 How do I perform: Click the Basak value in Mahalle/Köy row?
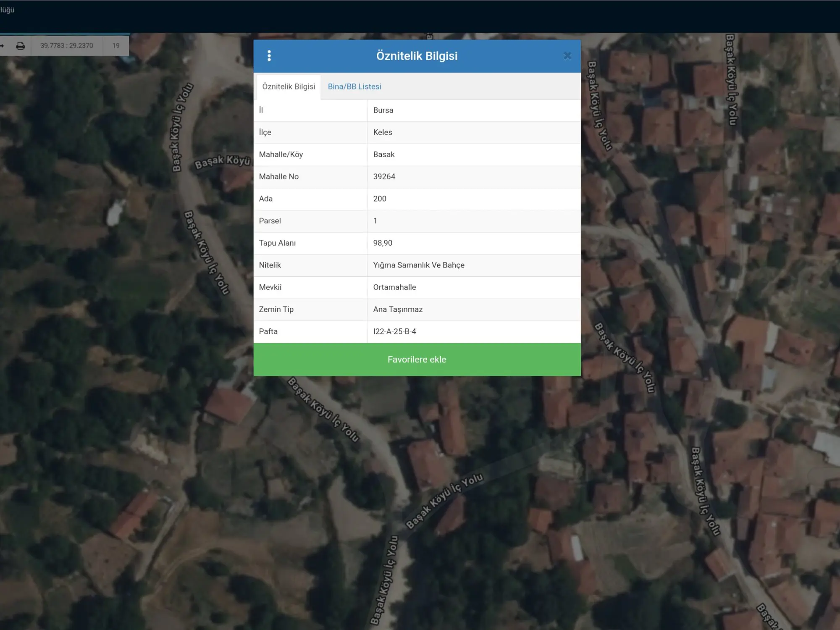click(x=384, y=155)
